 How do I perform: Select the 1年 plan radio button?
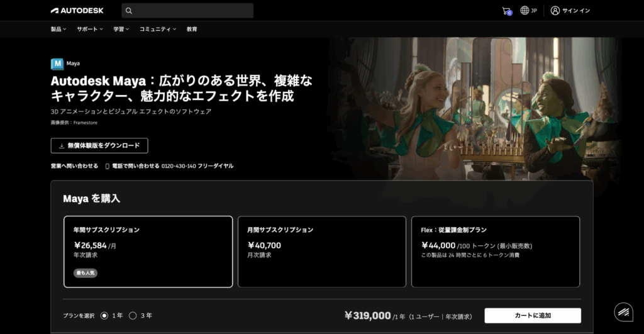click(x=104, y=316)
